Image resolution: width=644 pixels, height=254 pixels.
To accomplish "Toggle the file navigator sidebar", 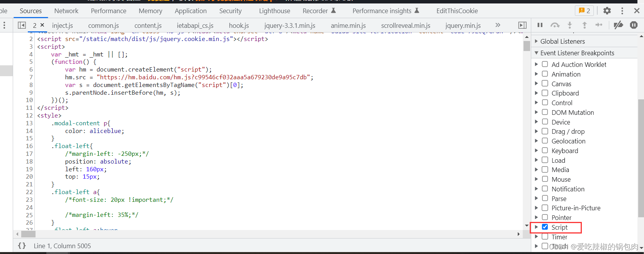I will (22, 25).
